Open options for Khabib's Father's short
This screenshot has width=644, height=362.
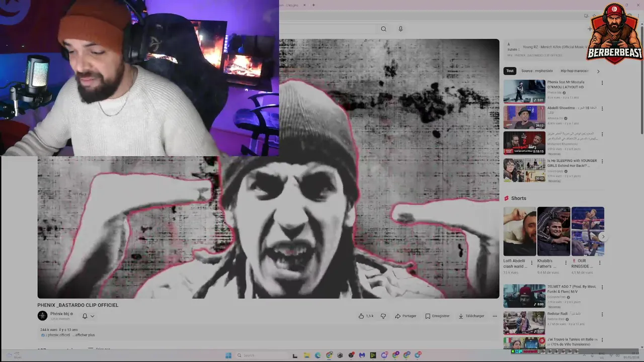click(566, 262)
